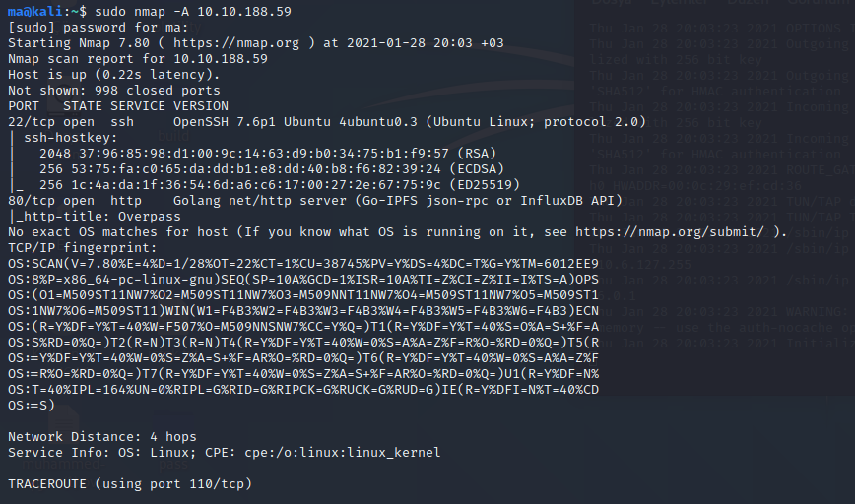Click the Network Distance 4 hops line
Screen dimensions: 855x504
coord(102,437)
